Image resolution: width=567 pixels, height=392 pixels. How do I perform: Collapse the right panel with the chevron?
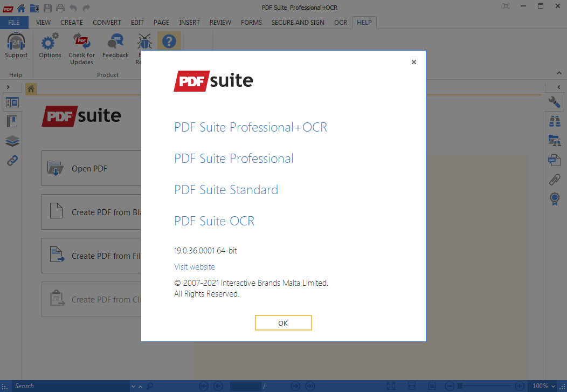pos(559,87)
